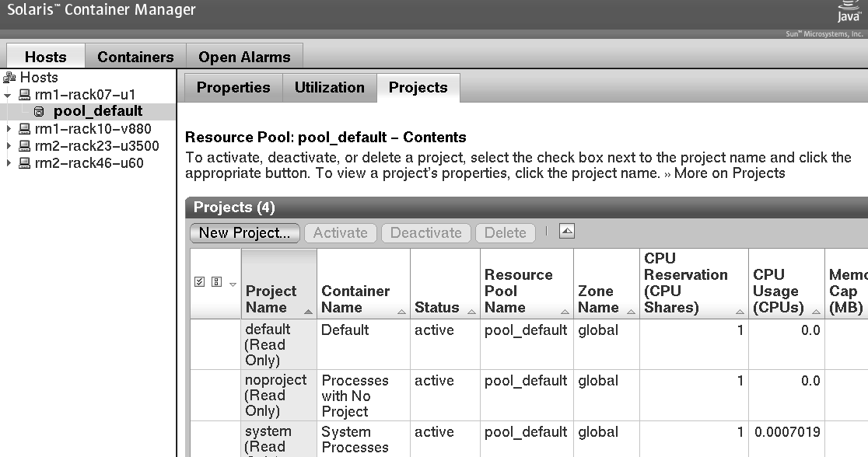Click the Activate button
Viewport: 868px width, 457px height.
341,233
